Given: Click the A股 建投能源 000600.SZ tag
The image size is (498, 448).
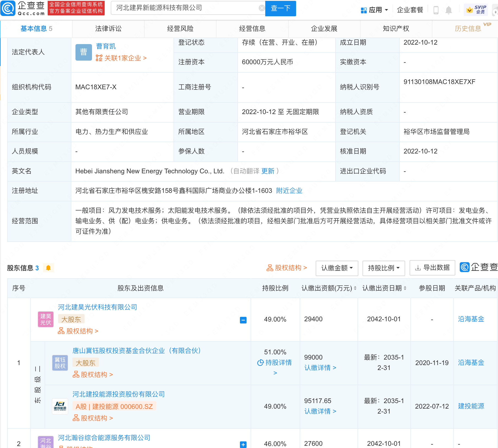Looking at the screenshot, I should coord(114,406).
